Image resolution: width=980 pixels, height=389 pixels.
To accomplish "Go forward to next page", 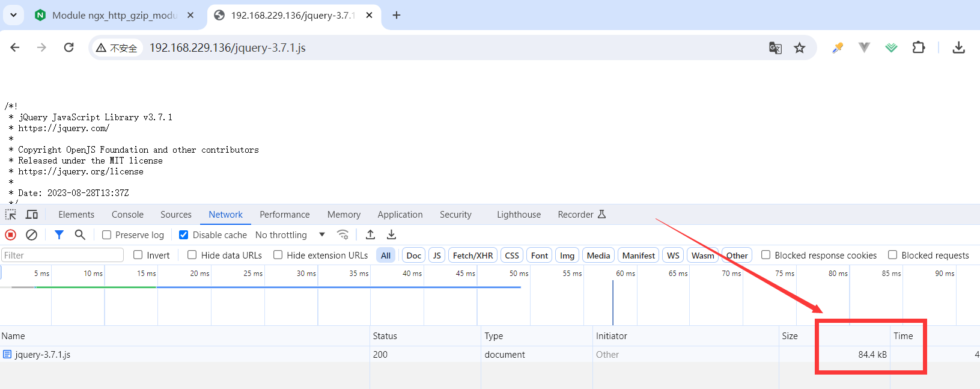I will [41, 47].
